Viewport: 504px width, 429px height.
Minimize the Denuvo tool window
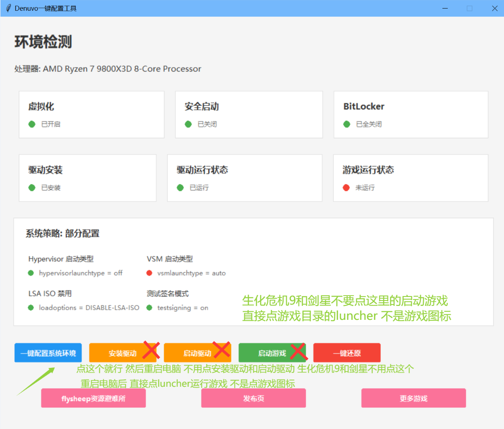[445, 9]
